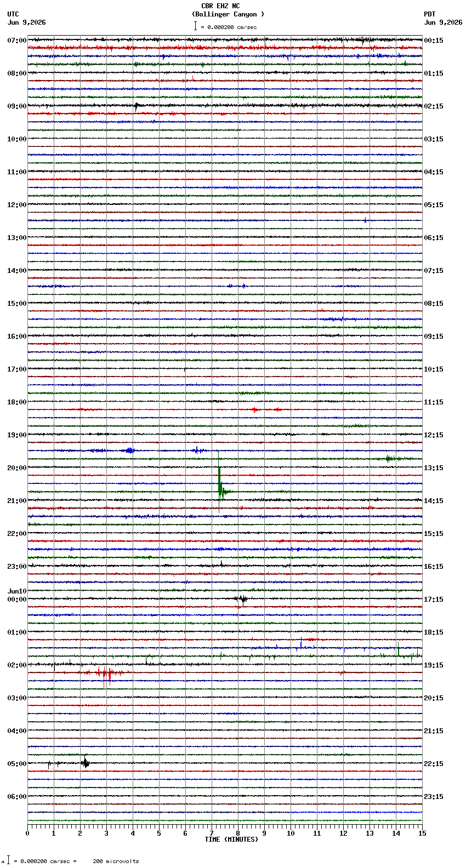Click the '17:00' UTC time label

point(17,369)
